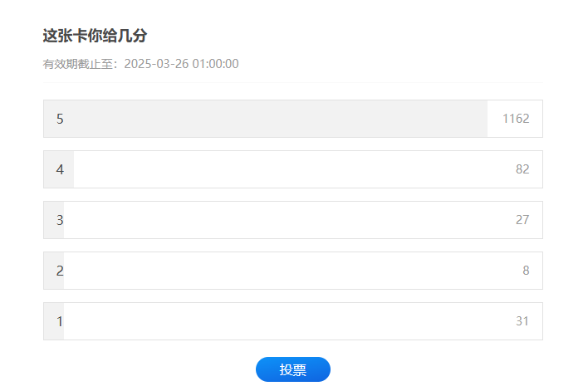588x386 pixels.
Task: Click the 31 vote count
Action: [522, 321]
